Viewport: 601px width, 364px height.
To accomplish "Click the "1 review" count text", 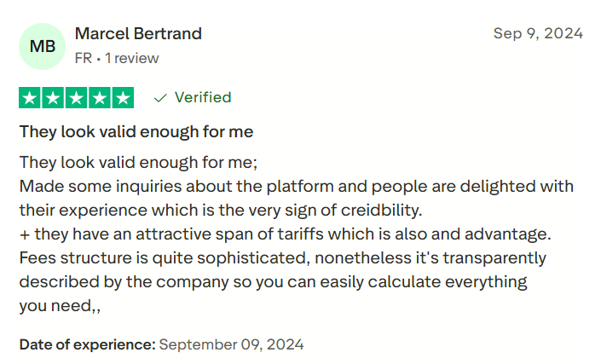I will [132, 59].
